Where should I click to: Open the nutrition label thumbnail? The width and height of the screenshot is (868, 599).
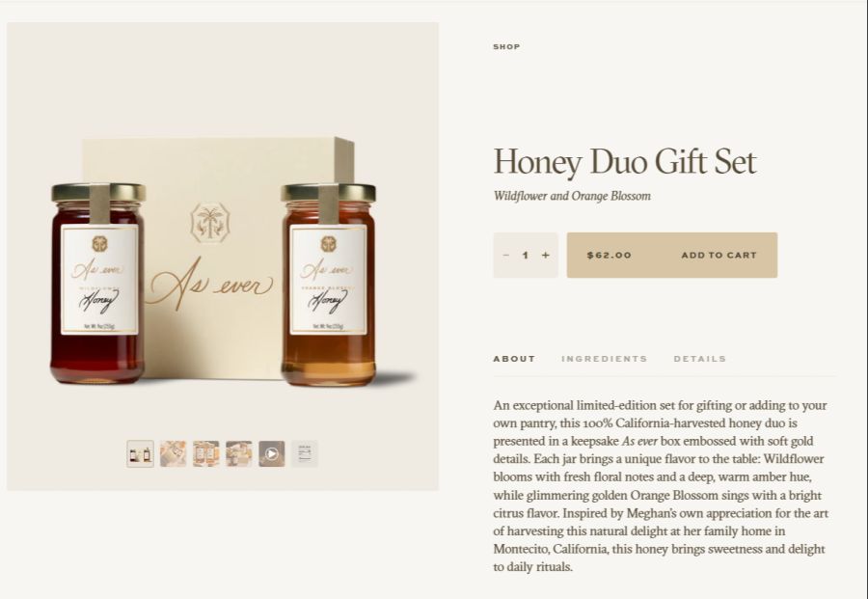[305, 454]
